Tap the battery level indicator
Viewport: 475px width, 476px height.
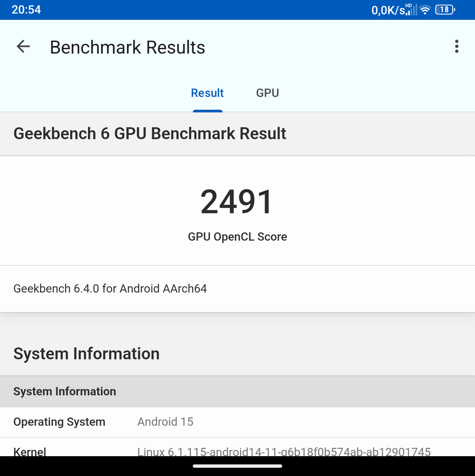(445, 10)
